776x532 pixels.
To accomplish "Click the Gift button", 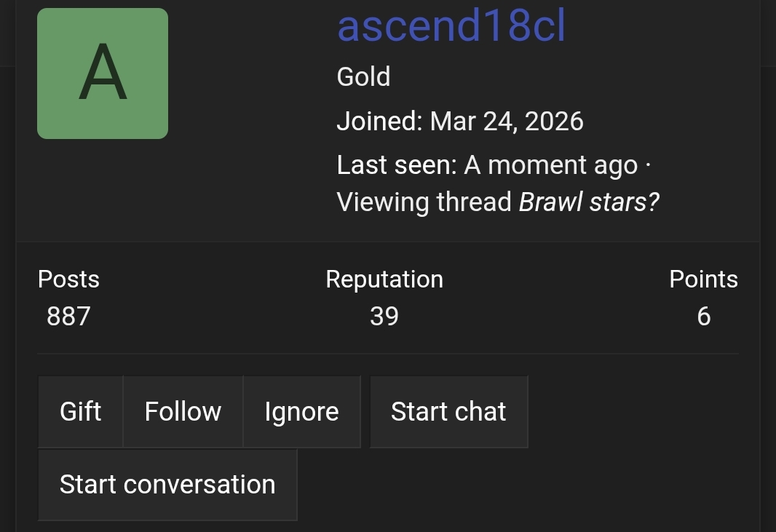I will click(80, 411).
